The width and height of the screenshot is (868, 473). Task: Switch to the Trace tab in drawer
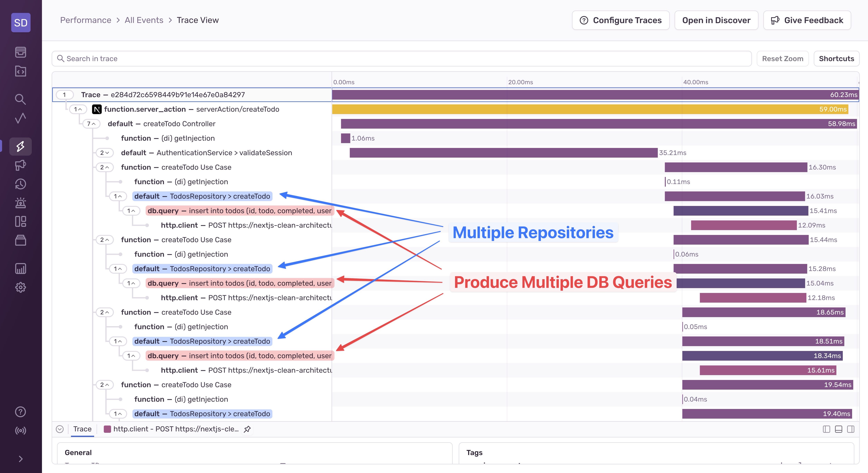(83, 429)
